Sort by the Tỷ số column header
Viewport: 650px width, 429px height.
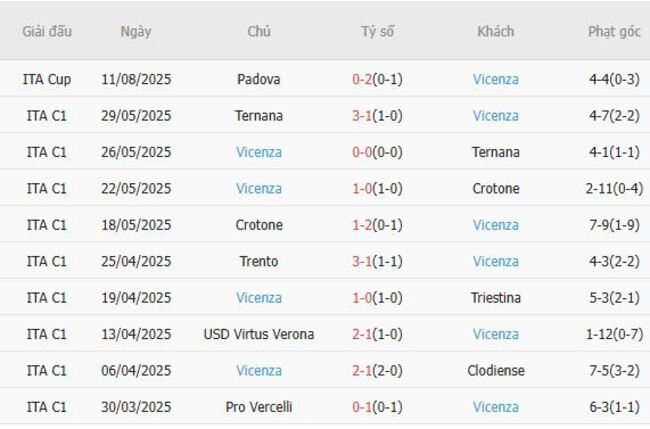click(378, 31)
